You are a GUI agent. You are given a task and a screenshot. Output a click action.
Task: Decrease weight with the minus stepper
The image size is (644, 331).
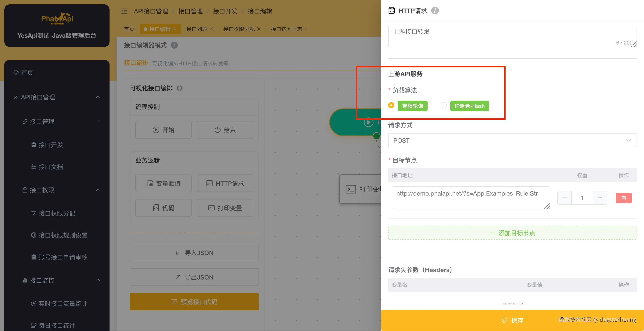tap(564, 198)
